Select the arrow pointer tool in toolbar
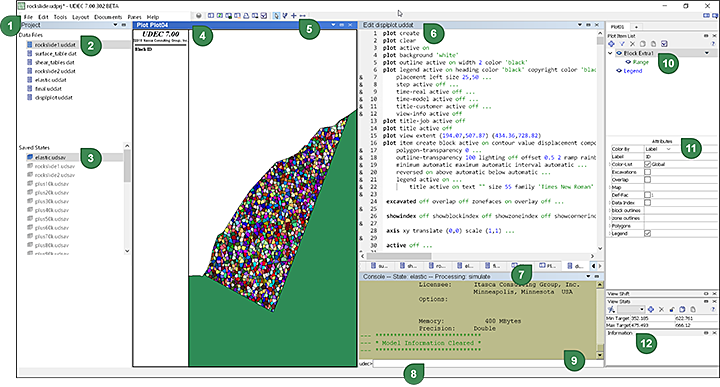 click(x=276, y=16)
